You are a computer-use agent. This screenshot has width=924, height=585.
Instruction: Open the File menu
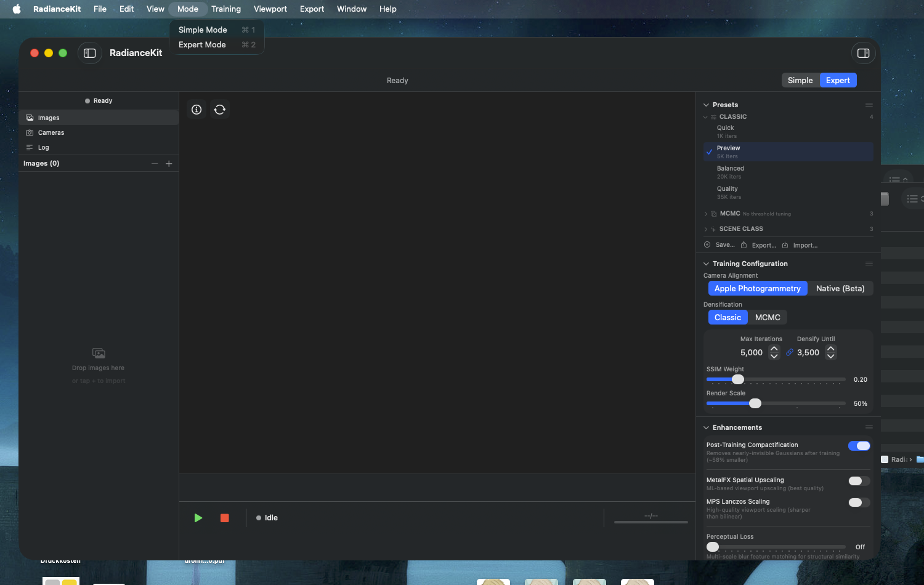click(x=100, y=9)
